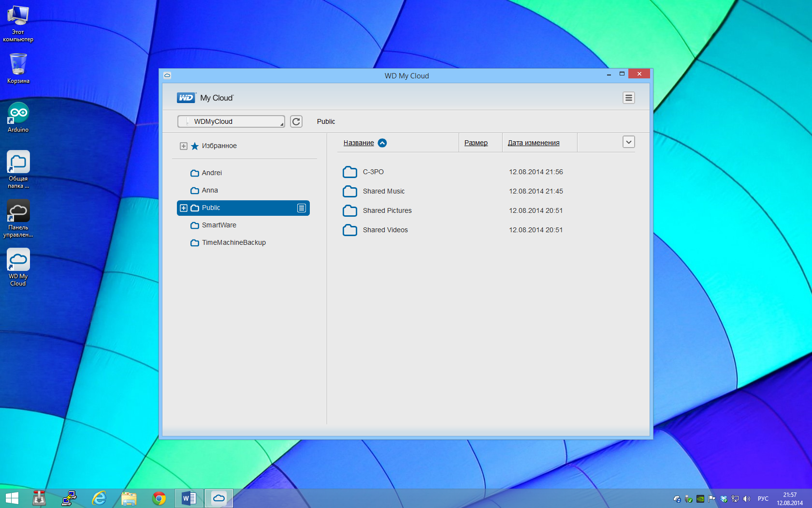Click date 12.08.2014 21:45 of Shared Music
Screen dimensions: 812x508
point(536,191)
